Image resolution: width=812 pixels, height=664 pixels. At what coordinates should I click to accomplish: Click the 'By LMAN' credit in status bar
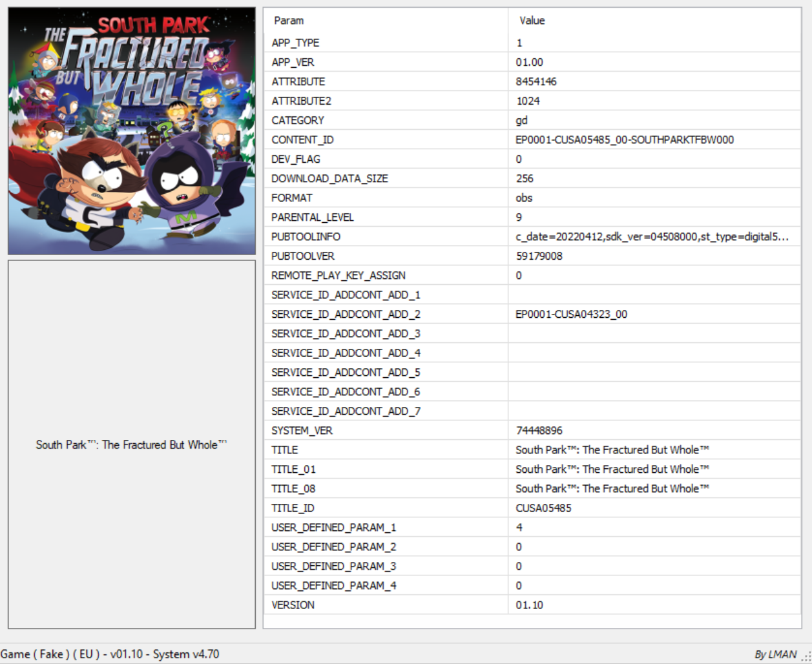(x=775, y=654)
